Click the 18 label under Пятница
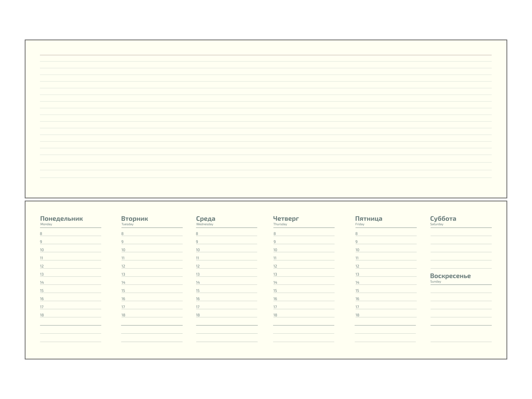The width and height of the screenshot is (532, 399). (357, 315)
